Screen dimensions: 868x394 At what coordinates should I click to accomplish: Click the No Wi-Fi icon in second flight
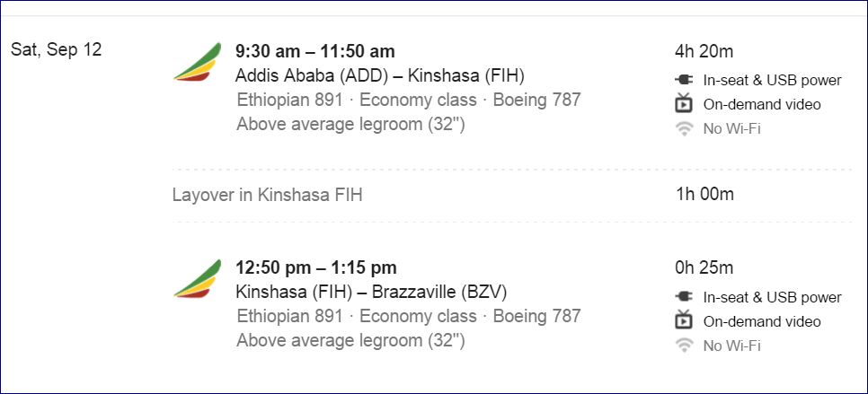684,346
